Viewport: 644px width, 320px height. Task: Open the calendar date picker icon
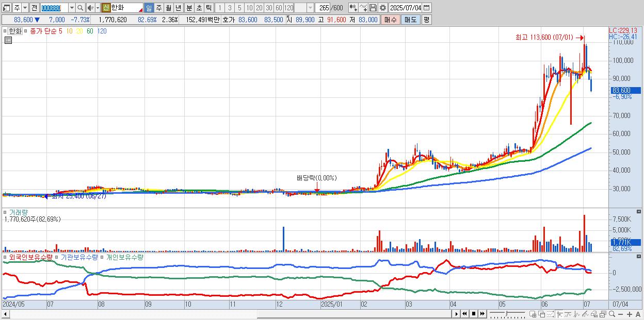(x=426, y=8)
